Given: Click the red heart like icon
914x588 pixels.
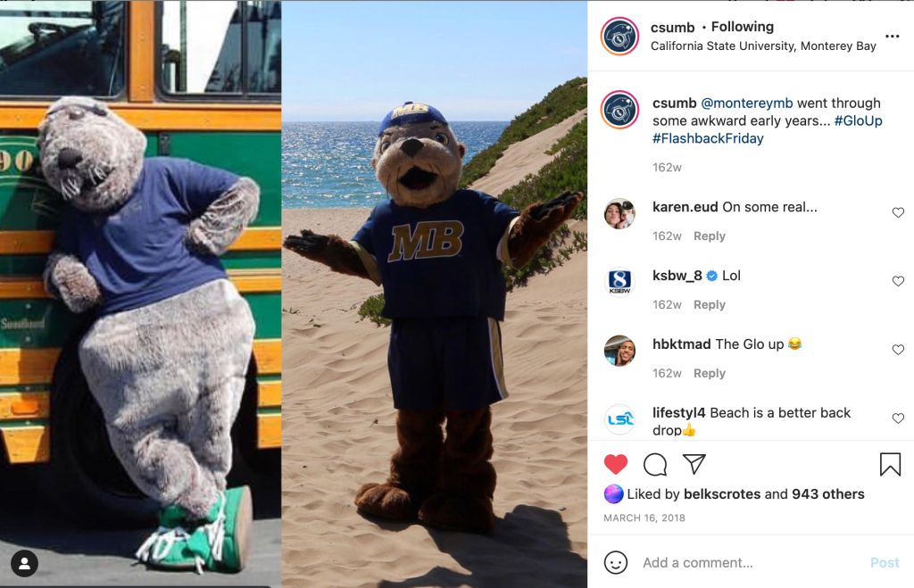Looking at the screenshot, I should pyautogui.click(x=616, y=464).
